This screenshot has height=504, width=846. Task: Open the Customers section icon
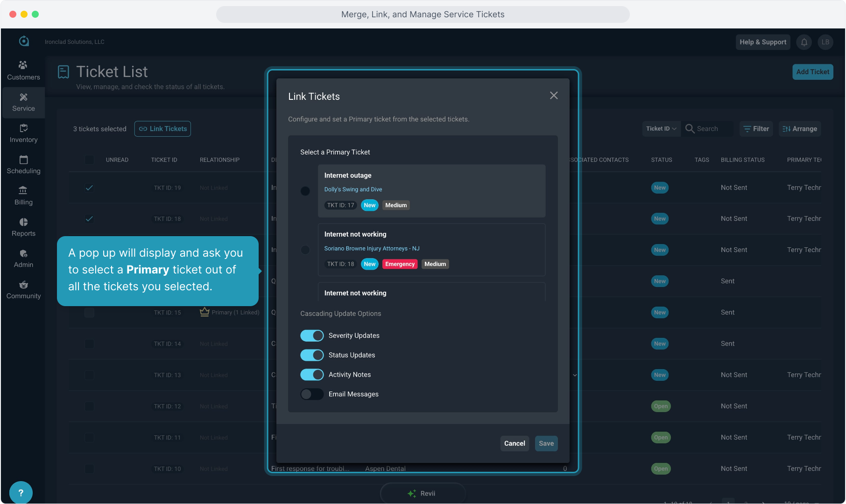click(23, 65)
